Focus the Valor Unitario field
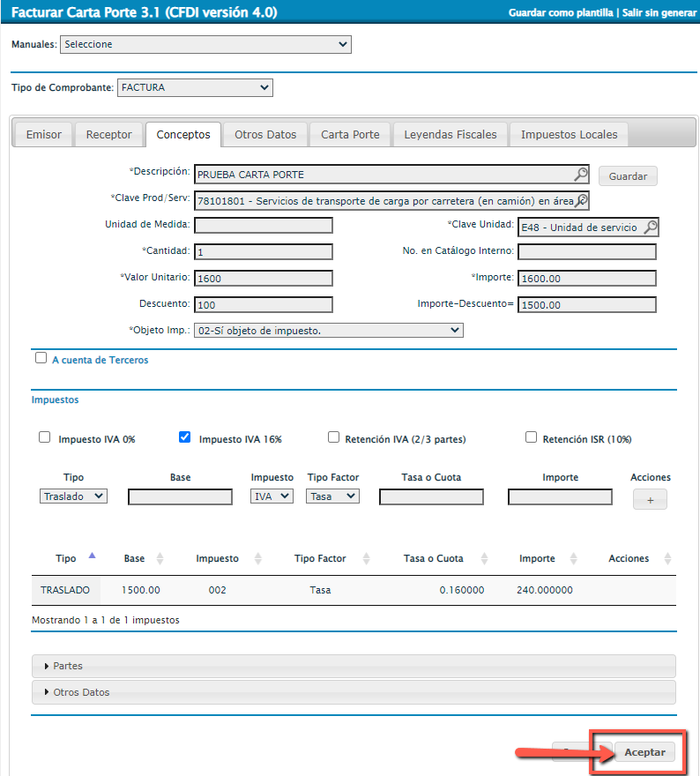 click(x=264, y=278)
